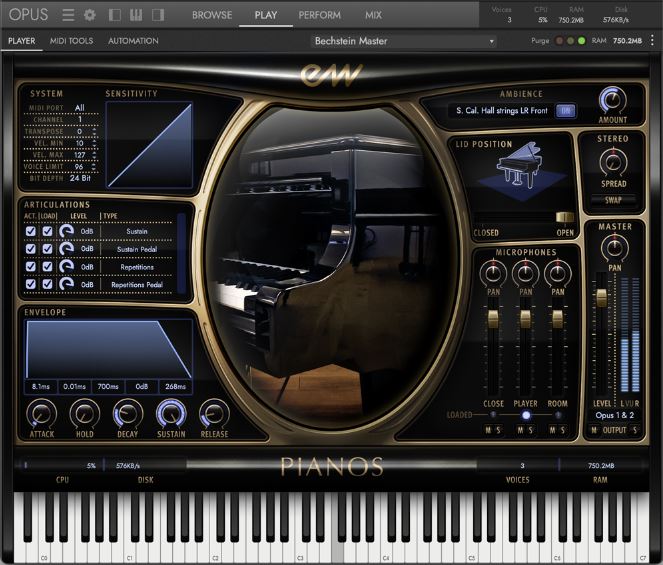Open the Automation sub-tab

tap(133, 41)
